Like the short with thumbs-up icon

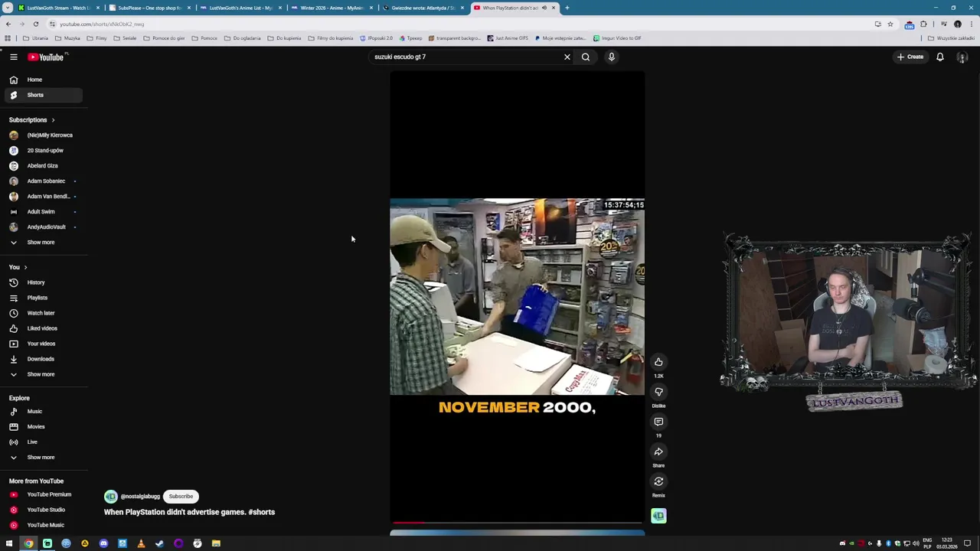(x=658, y=362)
